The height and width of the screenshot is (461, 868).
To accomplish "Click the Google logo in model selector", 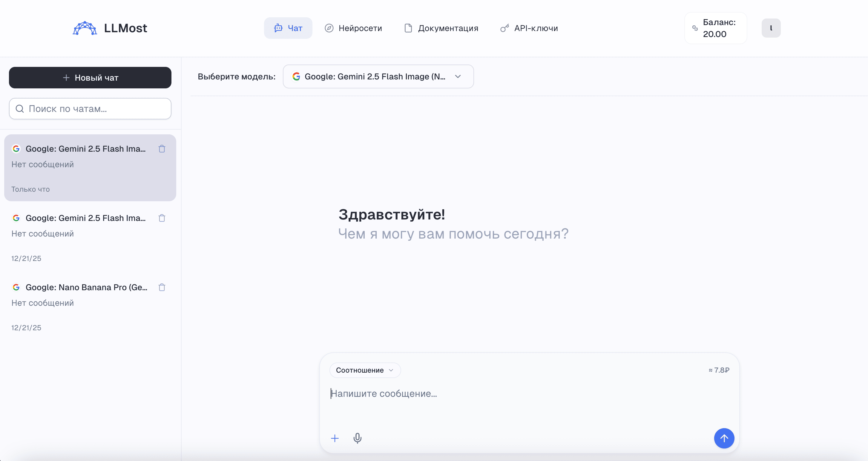I will [x=296, y=76].
